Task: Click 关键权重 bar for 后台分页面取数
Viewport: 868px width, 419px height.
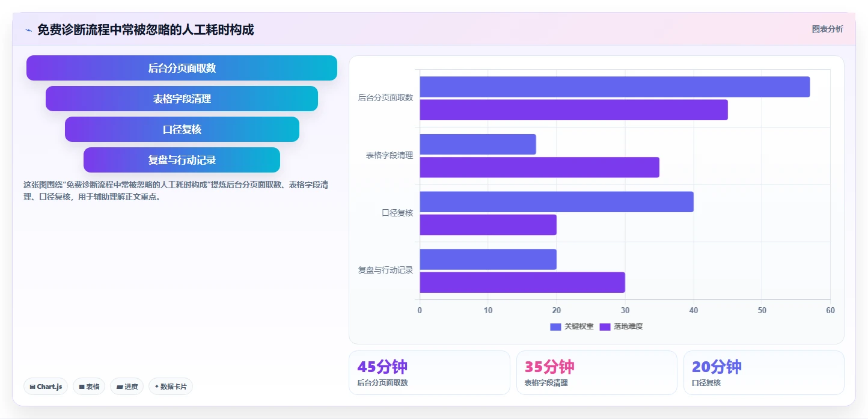Action: tap(614, 87)
